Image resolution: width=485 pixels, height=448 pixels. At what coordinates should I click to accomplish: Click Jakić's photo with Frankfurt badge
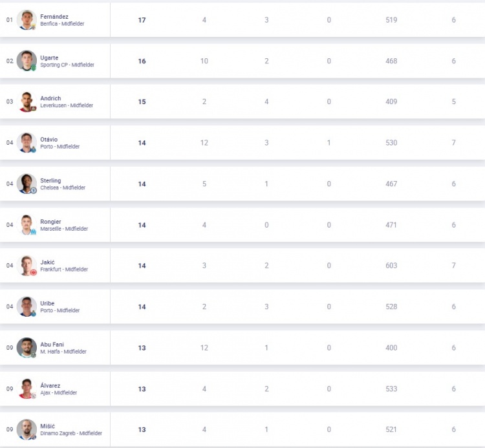pyautogui.click(x=27, y=266)
